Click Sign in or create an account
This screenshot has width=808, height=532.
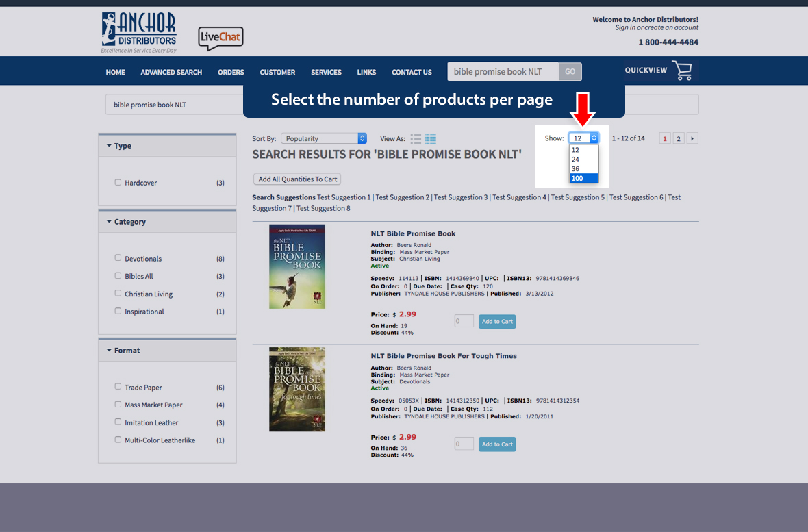click(x=657, y=28)
